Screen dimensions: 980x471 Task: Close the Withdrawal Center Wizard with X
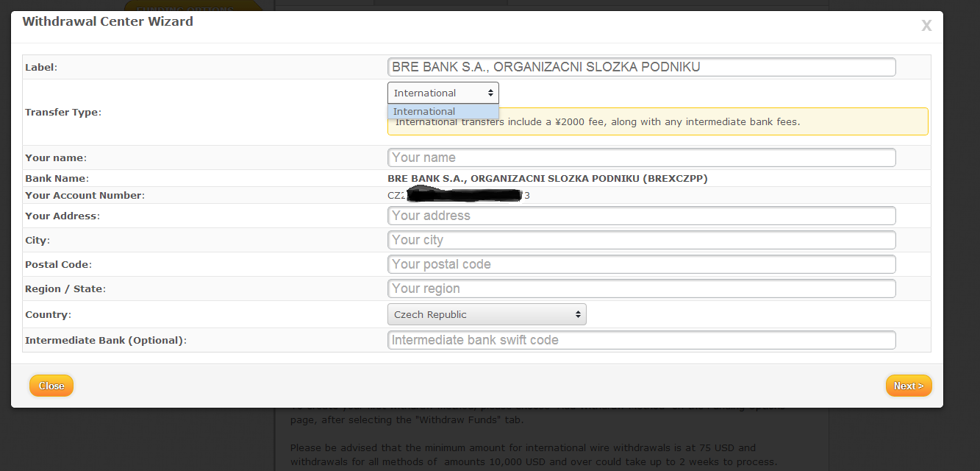pyautogui.click(x=926, y=26)
